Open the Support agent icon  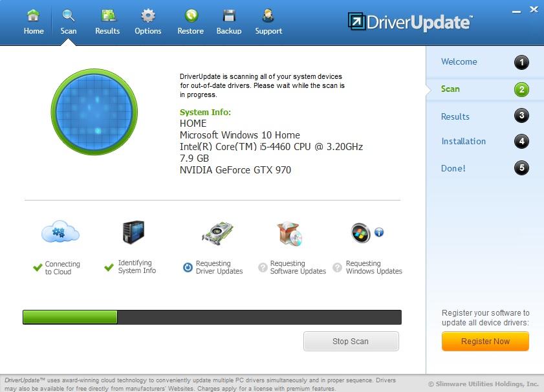pos(268,16)
